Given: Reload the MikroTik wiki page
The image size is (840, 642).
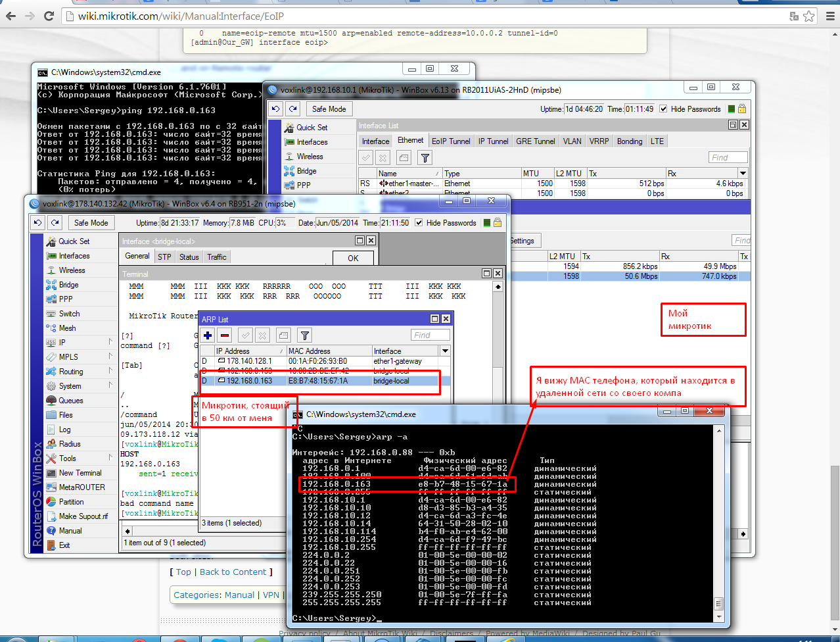Looking at the screenshot, I should click(49, 16).
